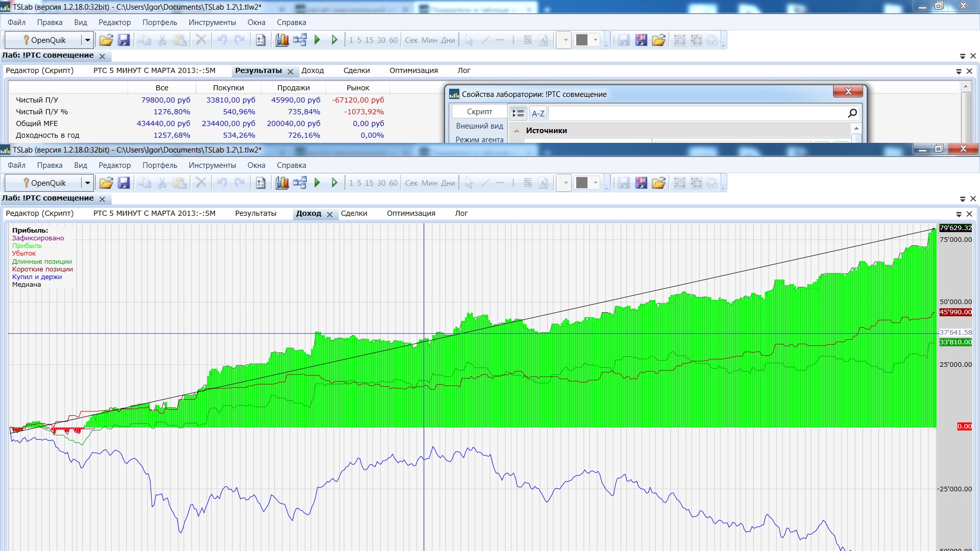Open Инструменты menu in lower window
980x551 pixels.
point(212,165)
